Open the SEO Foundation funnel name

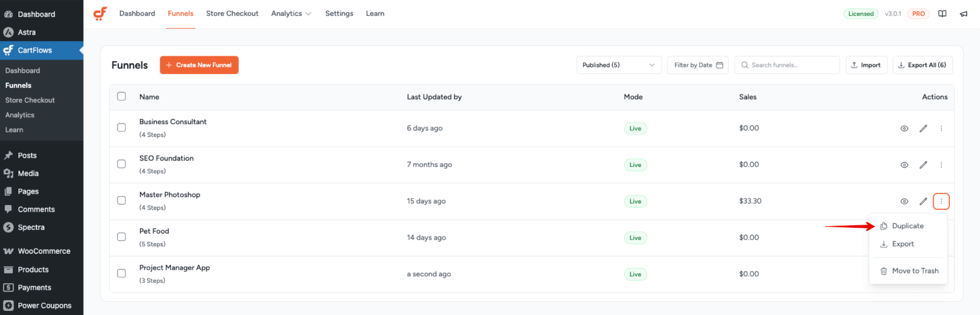pyautogui.click(x=166, y=158)
